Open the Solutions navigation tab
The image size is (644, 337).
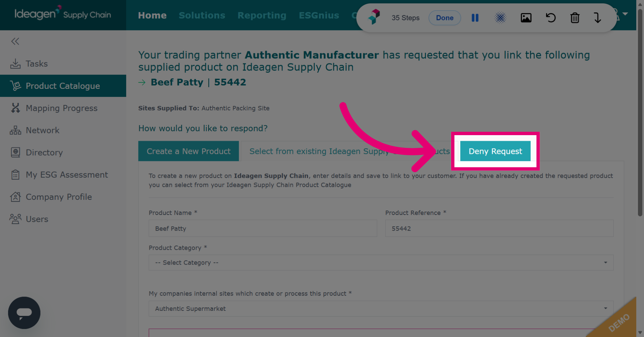click(202, 15)
